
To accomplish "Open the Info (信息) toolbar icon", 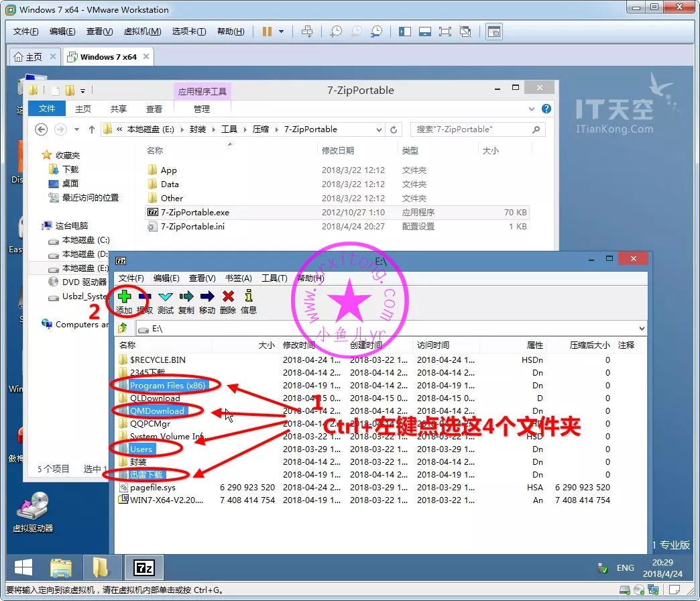I will point(249,297).
